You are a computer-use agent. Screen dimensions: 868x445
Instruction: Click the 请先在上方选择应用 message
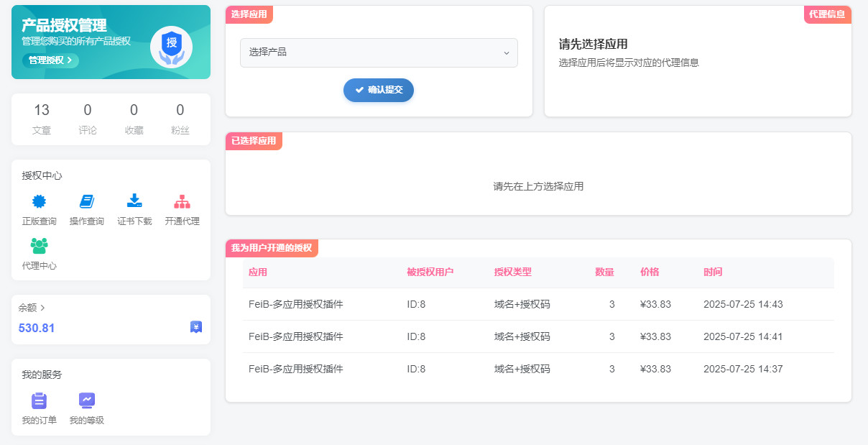tap(538, 186)
